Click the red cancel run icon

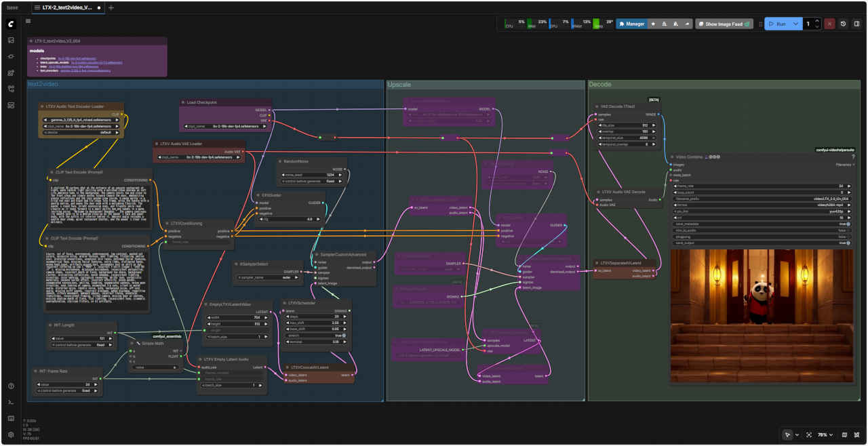click(829, 24)
